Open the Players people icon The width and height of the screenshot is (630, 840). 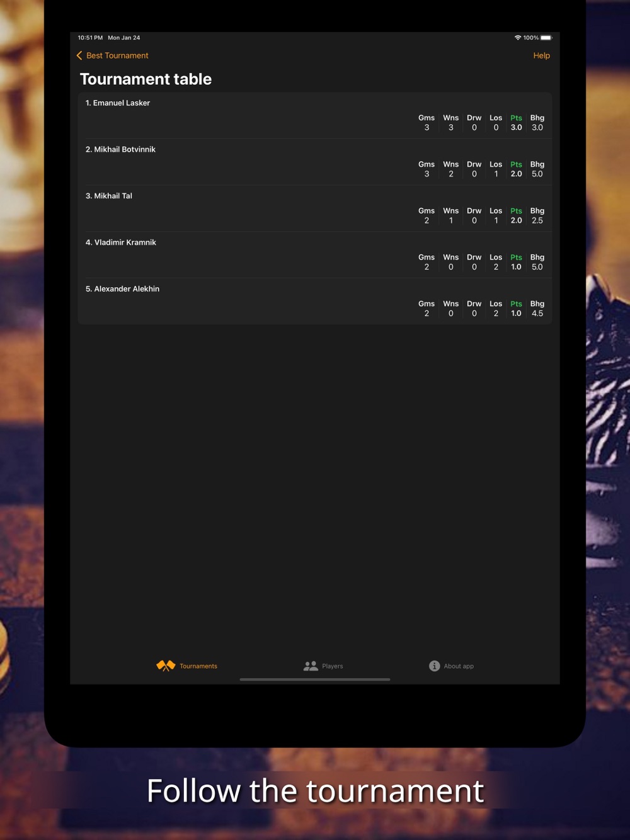[x=311, y=666]
